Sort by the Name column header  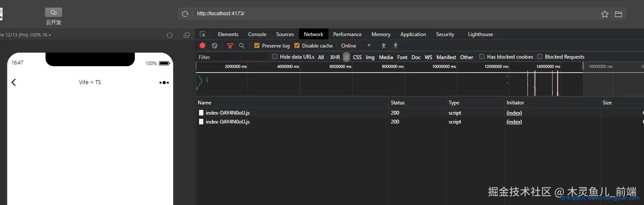point(293,103)
